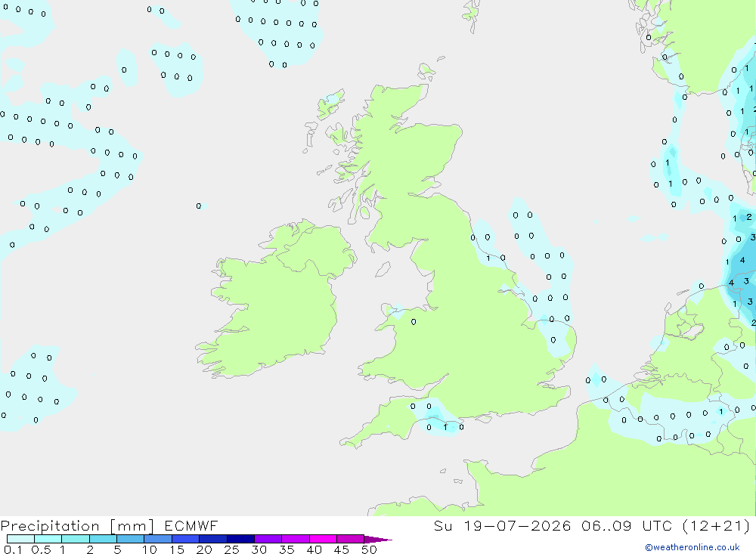Click the "50" legend value
756x554 pixels.
click(369, 549)
